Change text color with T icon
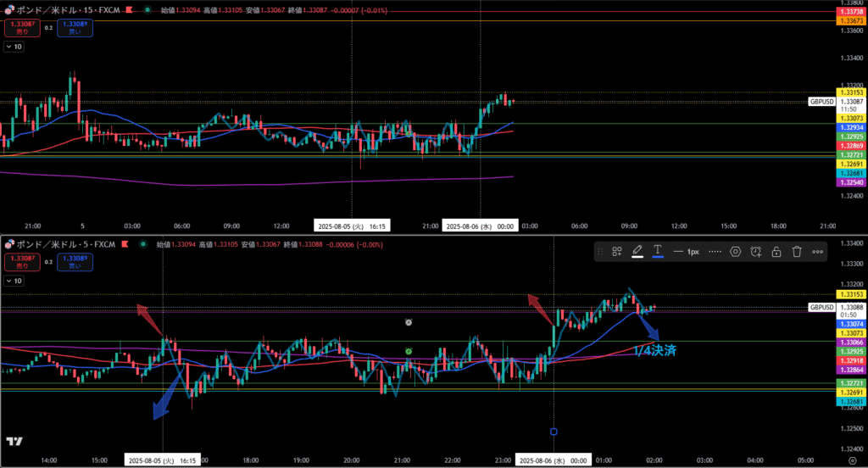Viewport: 868px width, 468px height. point(658,252)
